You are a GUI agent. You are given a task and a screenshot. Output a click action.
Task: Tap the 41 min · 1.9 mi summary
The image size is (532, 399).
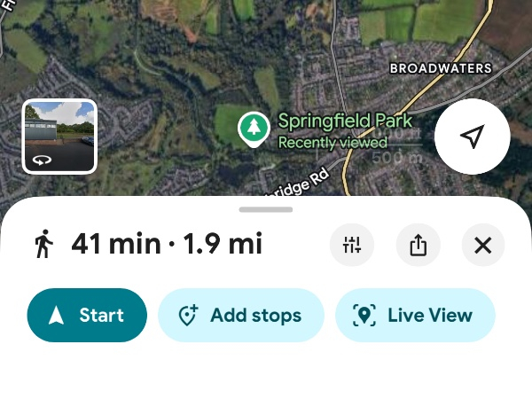[167, 244]
